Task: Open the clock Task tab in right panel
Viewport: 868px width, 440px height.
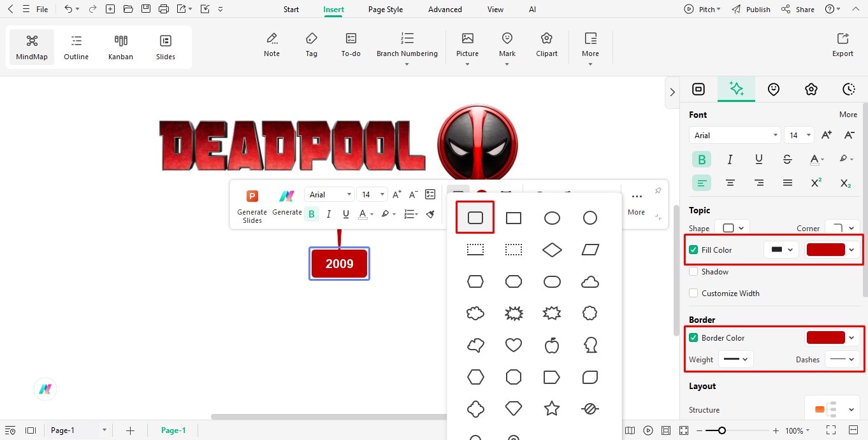Action: [848, 89]
